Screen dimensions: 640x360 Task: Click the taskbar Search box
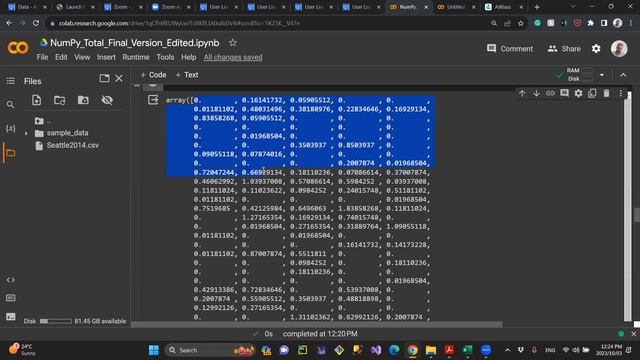[x=210, y=350]
